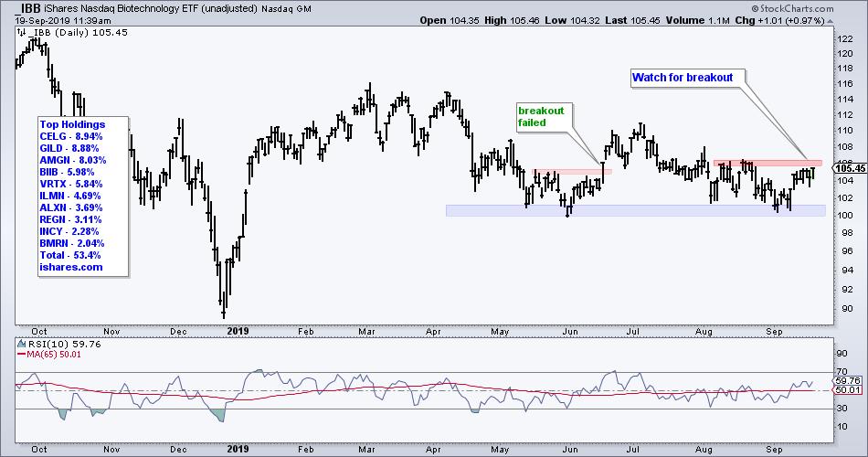Select the REGN - 3.11% holding
The width and height of the screenshot is (868, 457).
coord(70,219)
